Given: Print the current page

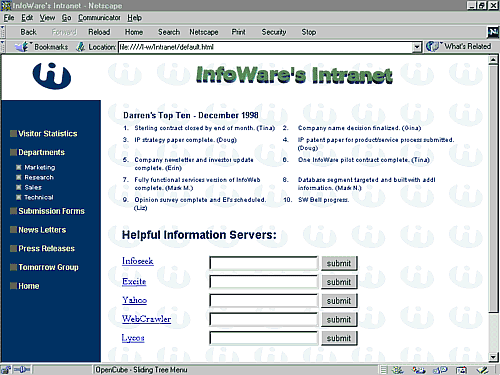Looking at the screenshot, I should 238,32.
